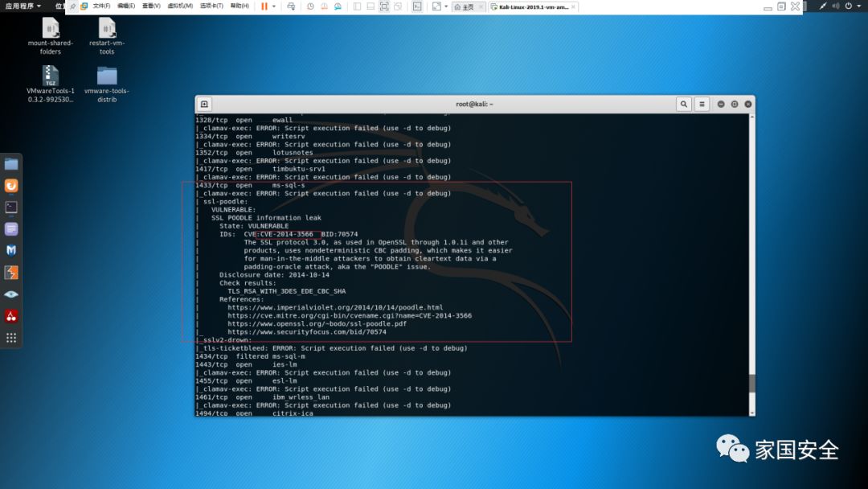Image resolution: width=868 pixels, height=489 pixels.
Task: Open the 选项卡(T) menu in VMware
Action: (x=211, y=6)
